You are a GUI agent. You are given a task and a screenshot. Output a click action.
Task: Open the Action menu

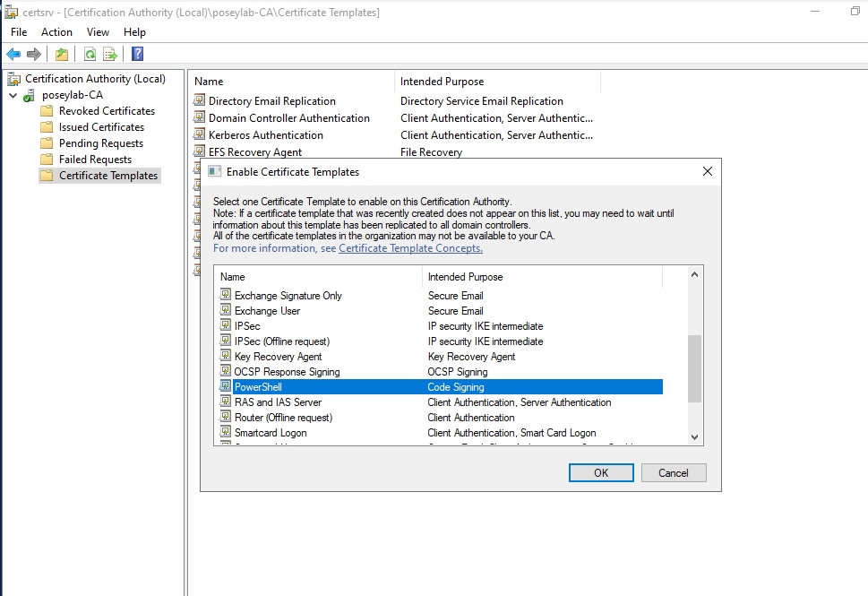(56, 31)
